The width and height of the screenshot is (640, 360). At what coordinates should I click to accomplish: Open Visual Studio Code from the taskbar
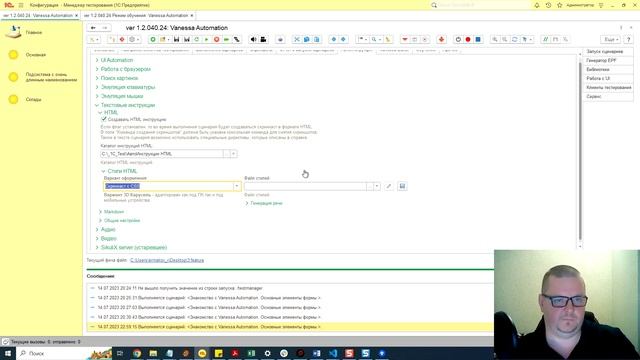(333, 353)
